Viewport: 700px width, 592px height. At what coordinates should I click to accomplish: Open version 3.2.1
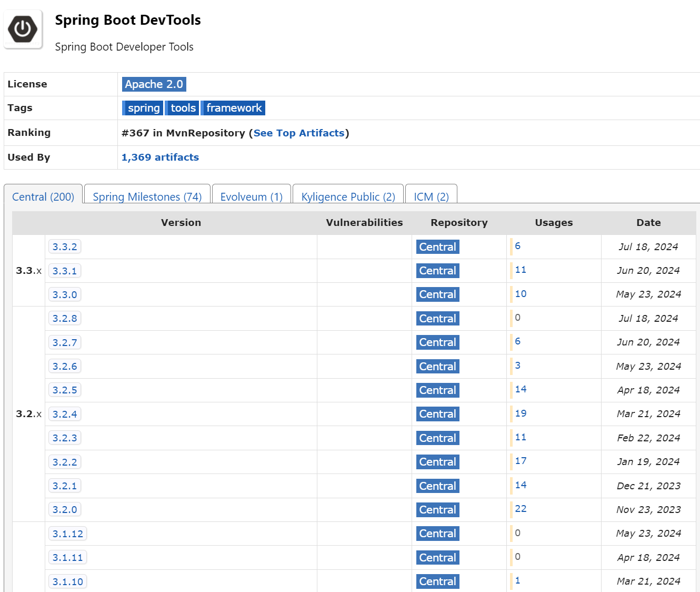[65, 486]
